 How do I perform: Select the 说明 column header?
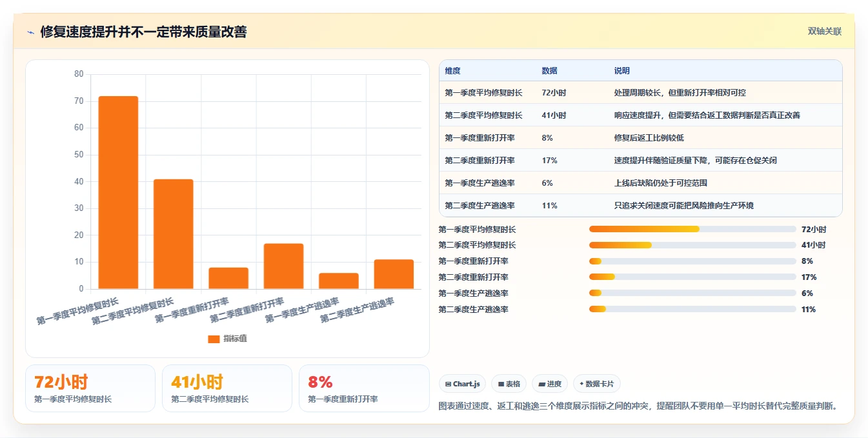coord(622,71)
